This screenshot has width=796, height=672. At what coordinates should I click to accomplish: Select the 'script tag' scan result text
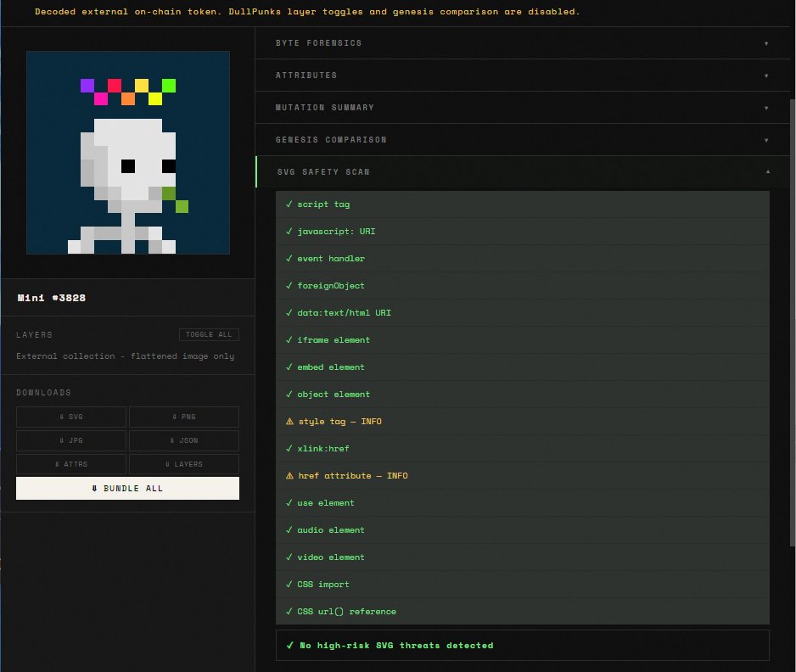[x=323, y=204]
